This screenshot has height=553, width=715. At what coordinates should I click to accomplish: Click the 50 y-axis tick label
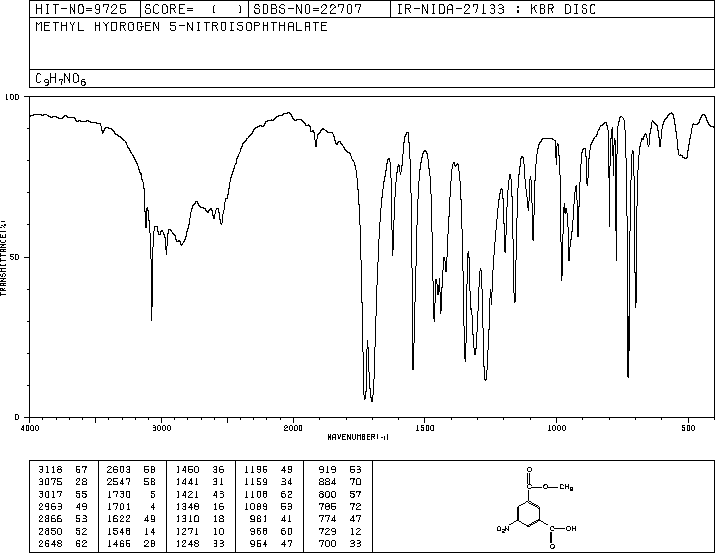click(x=14, y=257)
